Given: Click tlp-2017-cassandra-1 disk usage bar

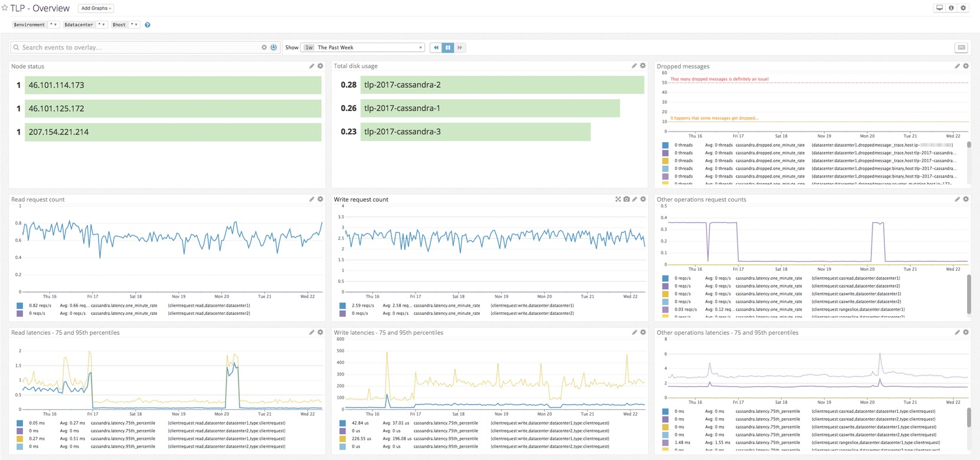Looking at the screenshot, I should tap(490, 108).
